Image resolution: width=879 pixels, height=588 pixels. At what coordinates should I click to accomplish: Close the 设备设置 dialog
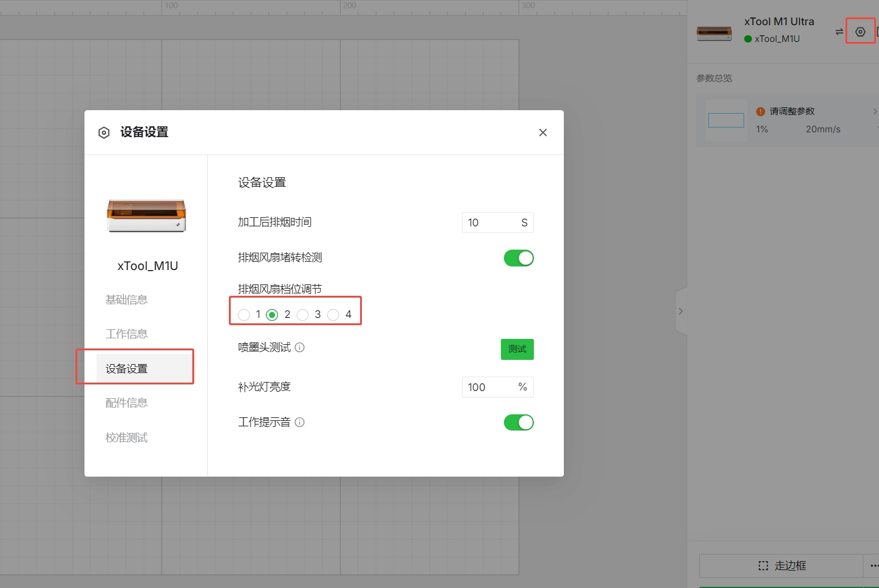pyautogui.click(x=543, y=132)
